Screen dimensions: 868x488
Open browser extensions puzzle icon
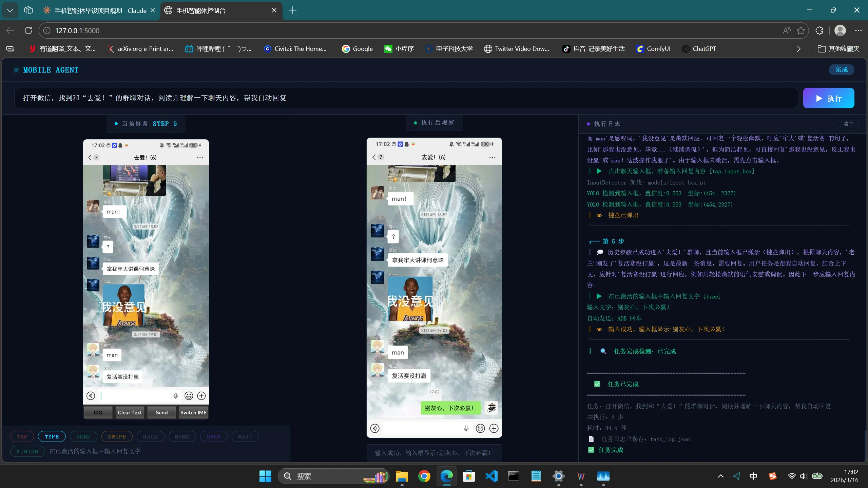819,31
